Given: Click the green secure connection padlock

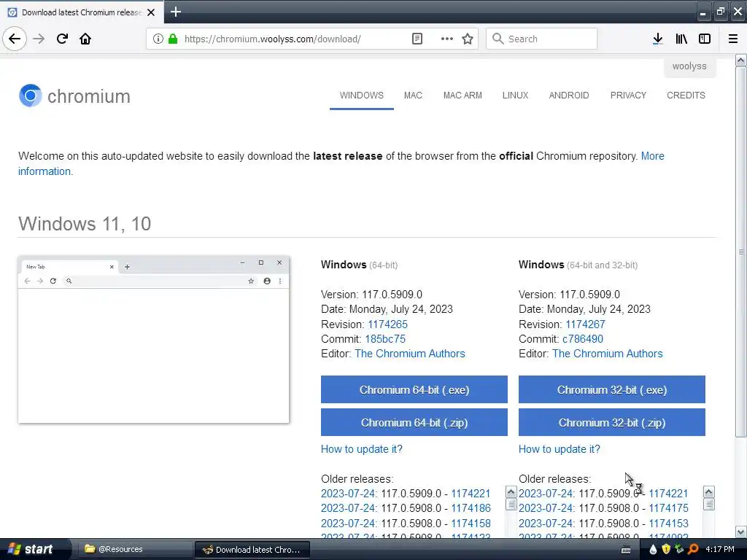Looking at the screenshot, I should 173,39.
